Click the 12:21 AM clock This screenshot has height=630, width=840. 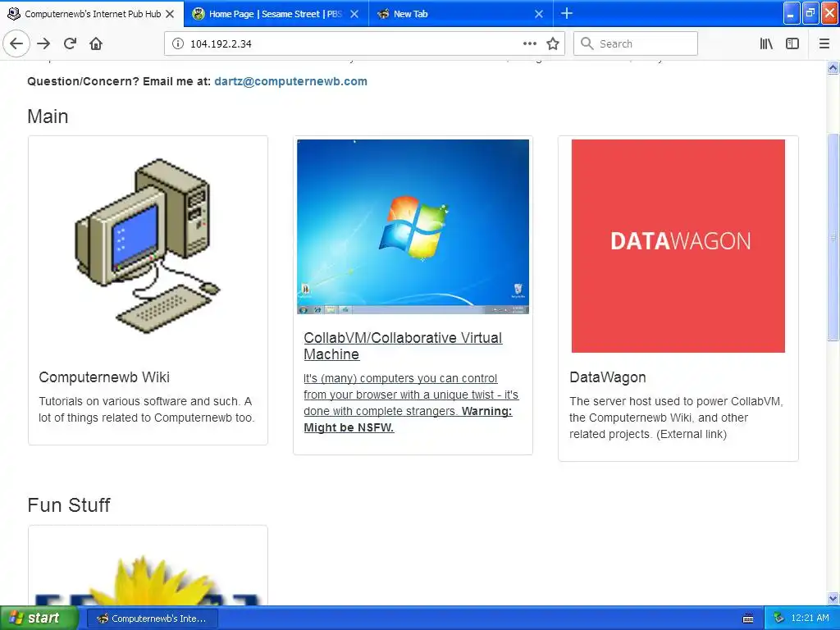pyautogui.click(x=810, y=619)
